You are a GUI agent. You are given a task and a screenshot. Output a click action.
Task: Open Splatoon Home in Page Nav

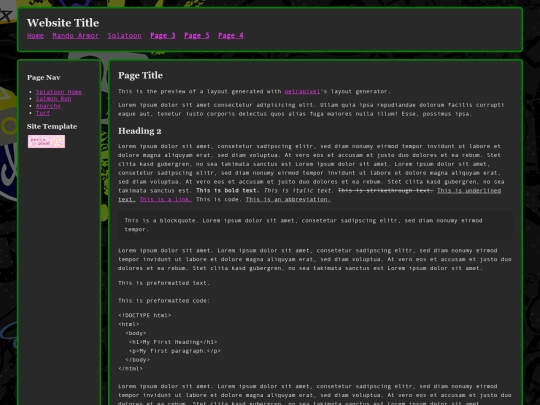tap(59, 92)
